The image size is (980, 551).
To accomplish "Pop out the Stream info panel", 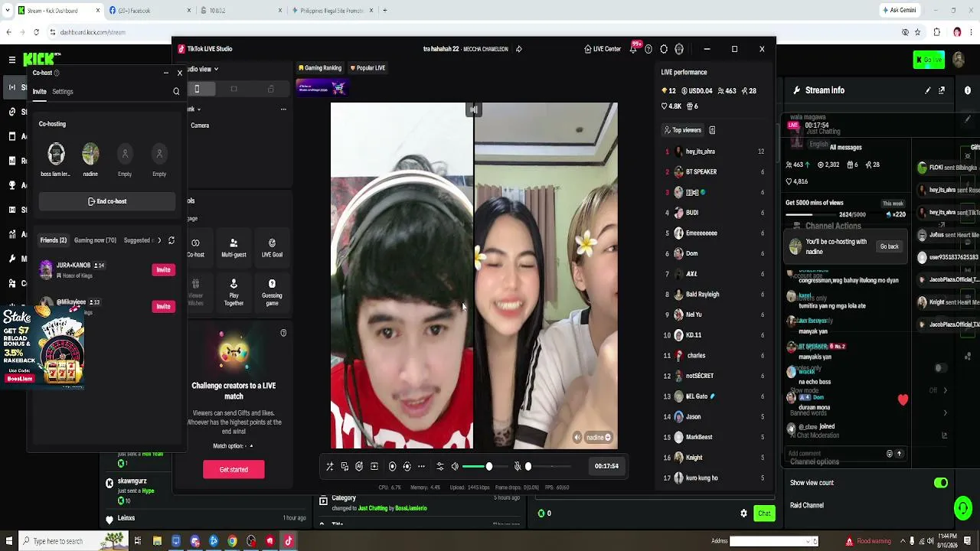I will (x=942, y=90).
